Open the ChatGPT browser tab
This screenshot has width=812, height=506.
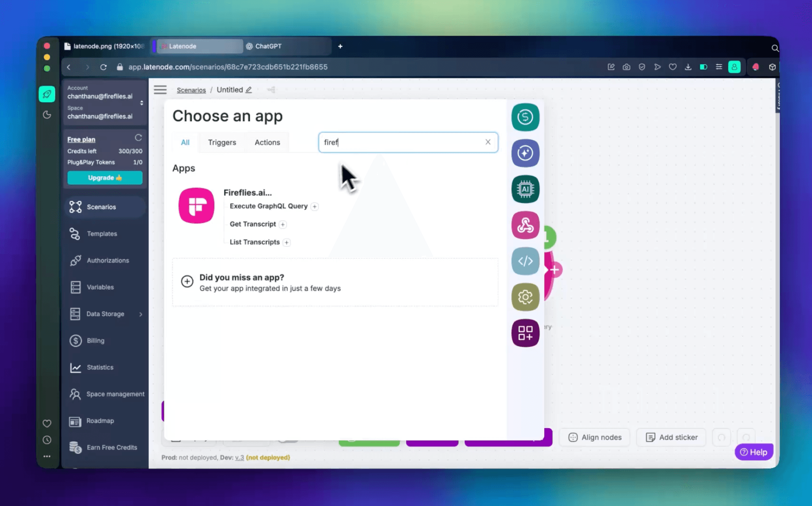click(268, 46)
